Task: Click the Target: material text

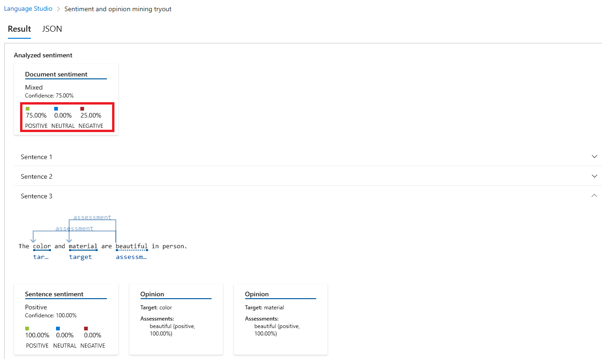Action: [264, 308]
